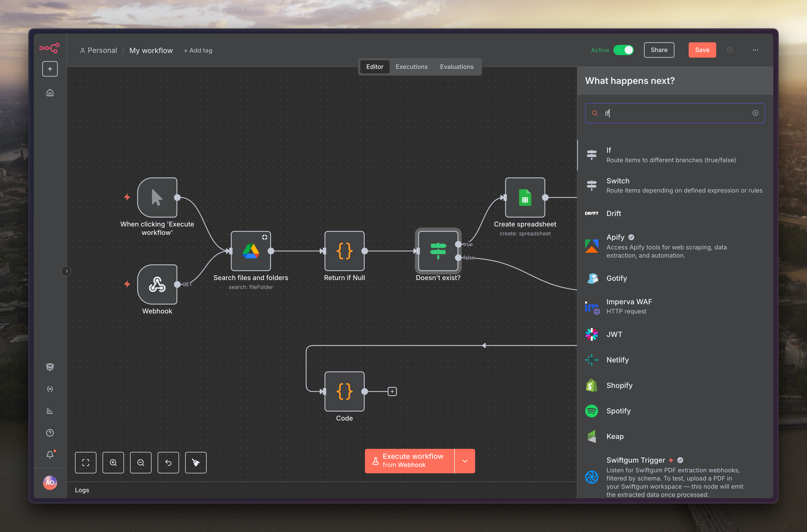Switch to the Evaluations tab

tap(457, 67)
